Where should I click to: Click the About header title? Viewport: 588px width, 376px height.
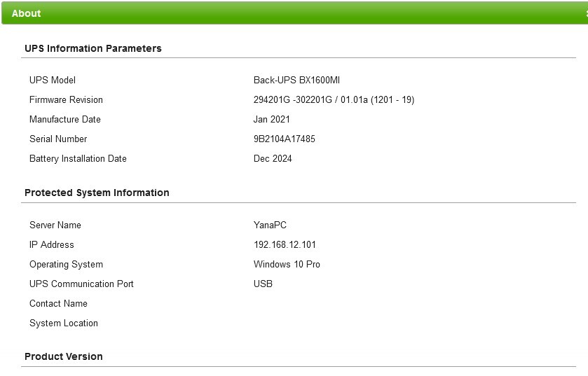click(26, 13)
